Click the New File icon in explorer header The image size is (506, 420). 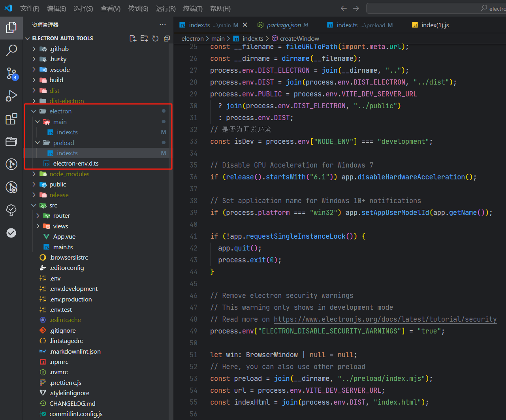(x=133, y=38)
